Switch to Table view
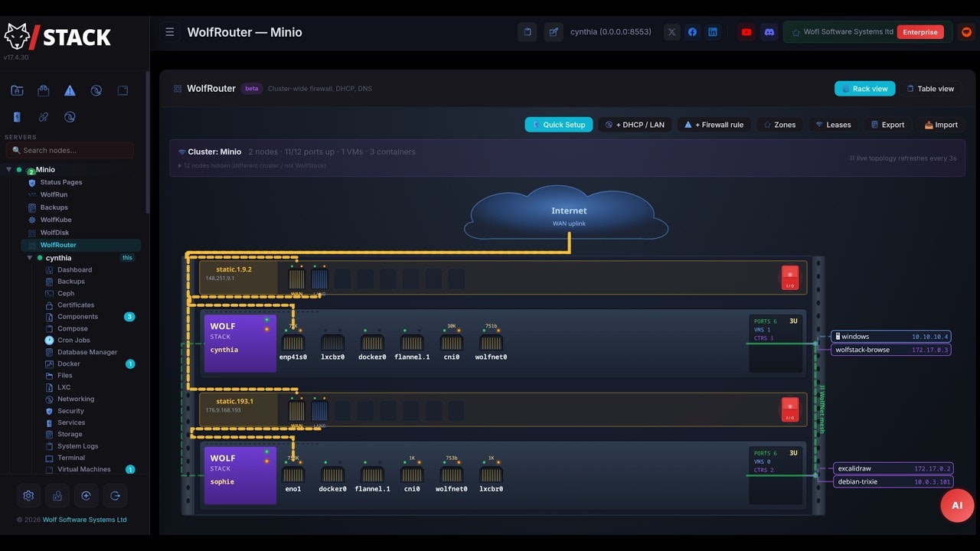 (x=929, y=89)
